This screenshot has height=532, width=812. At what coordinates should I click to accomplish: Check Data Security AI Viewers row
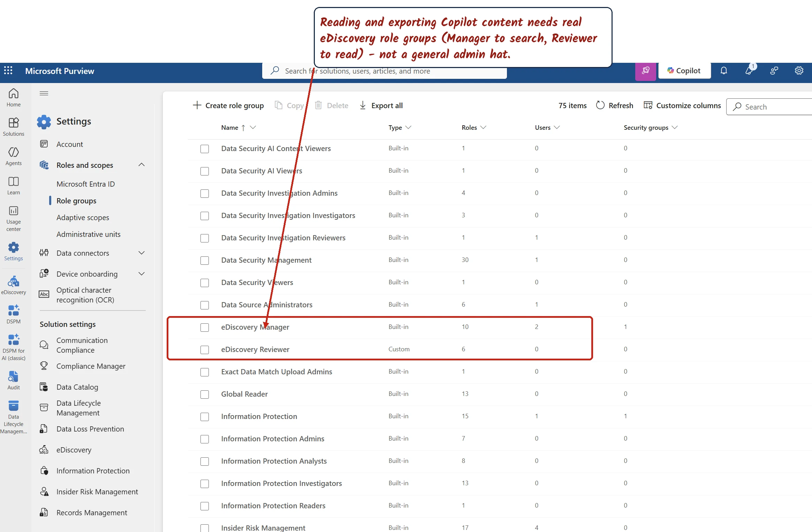(x=205, y=171)
